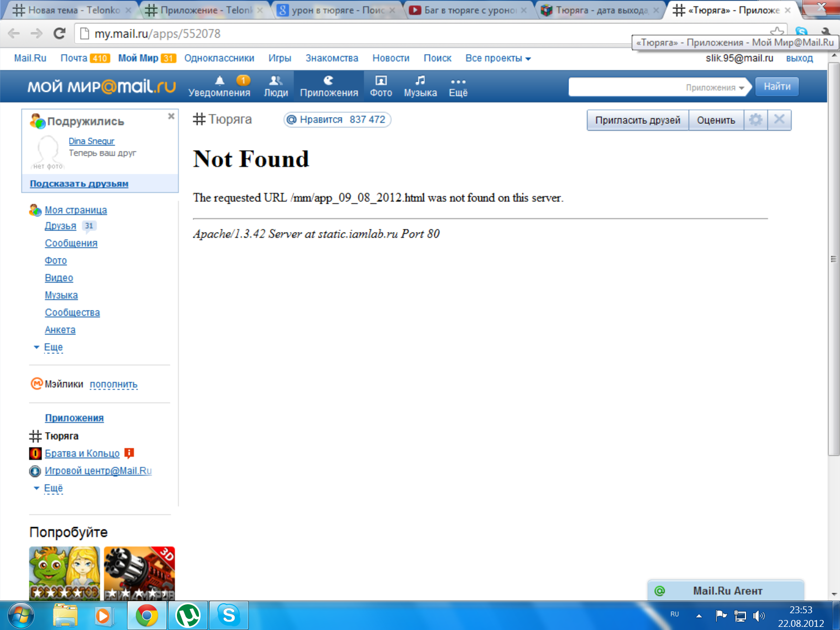Open the Приложения search scope dropdown
Screen dimensions: 840x630
(715, 88)
